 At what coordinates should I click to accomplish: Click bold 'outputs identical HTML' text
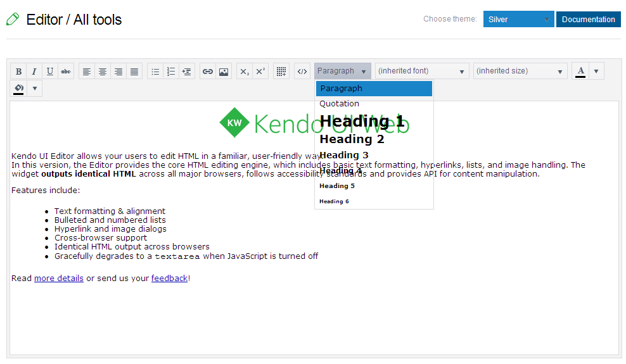[x=89, y=174]
